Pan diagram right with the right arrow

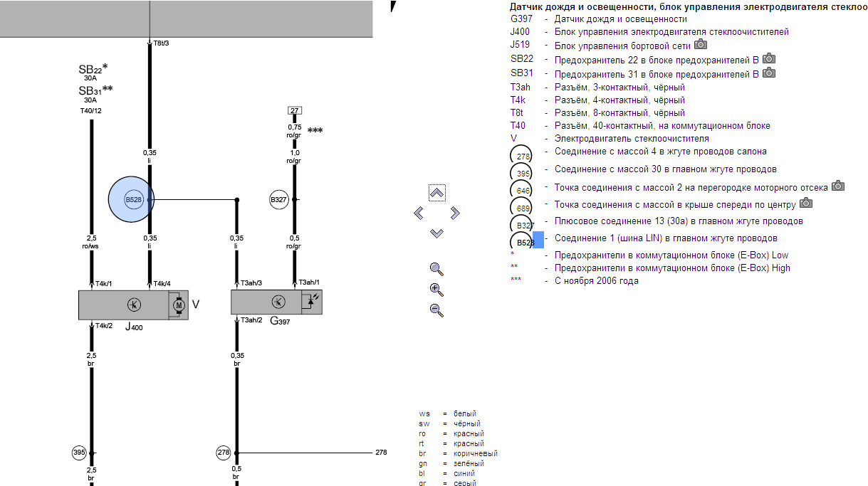click(455, 213)
